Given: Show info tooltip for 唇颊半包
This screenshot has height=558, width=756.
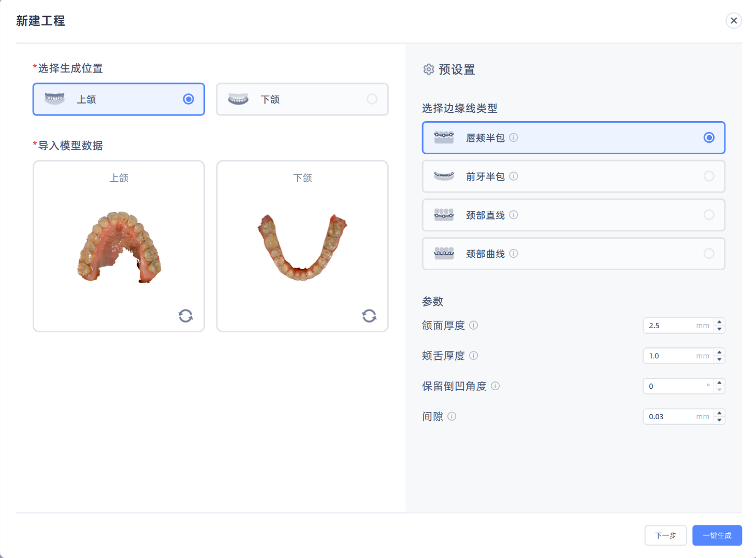Looking at the screenshot, I should [x=514, y=138].
